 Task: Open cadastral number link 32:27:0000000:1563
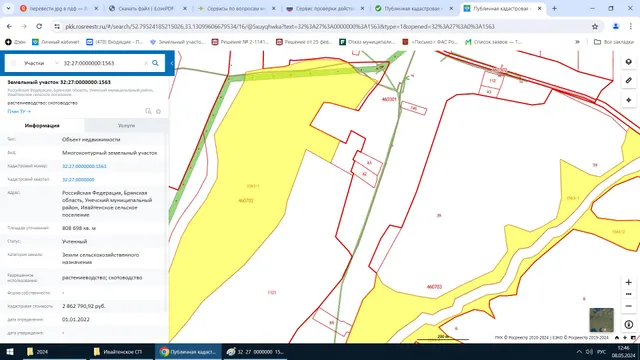(84, 166)
